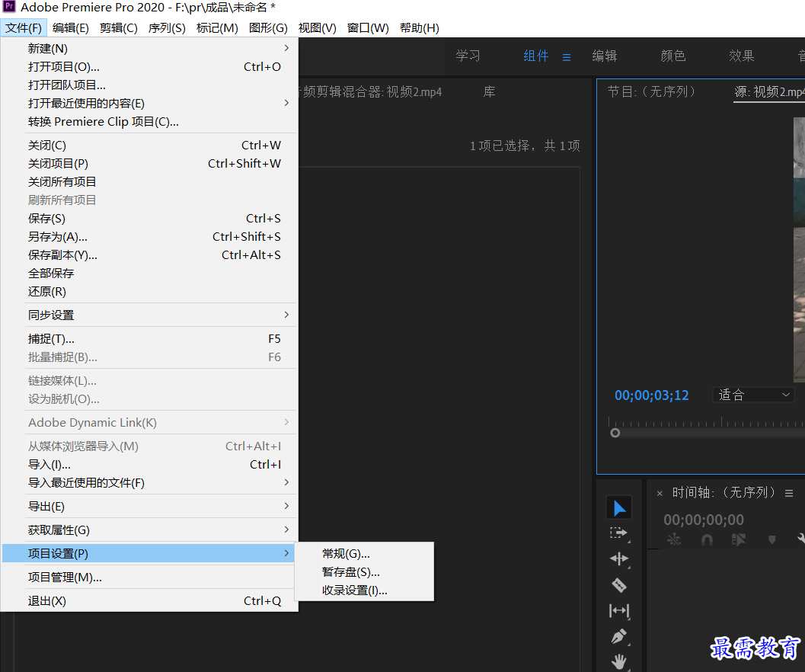Switch to 组件 workspace tab
805x672 pixels.
536,56
